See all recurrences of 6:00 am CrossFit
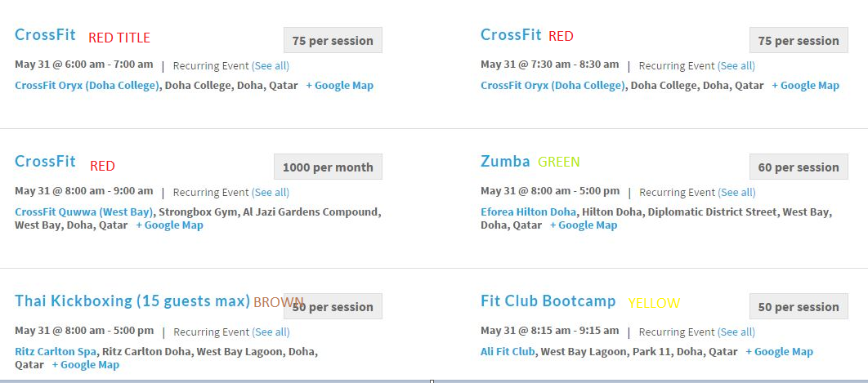 click(271, 66)
